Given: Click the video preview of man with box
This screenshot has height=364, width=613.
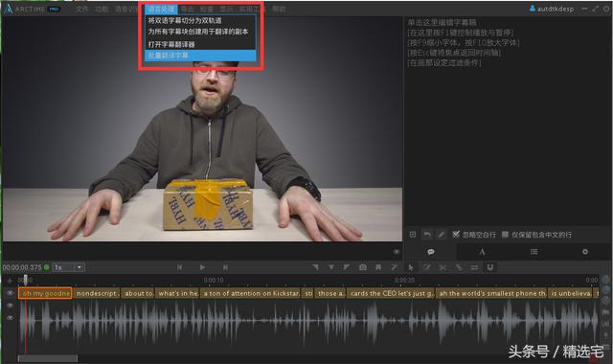Looking at the screenshot, I should [202, 129].
